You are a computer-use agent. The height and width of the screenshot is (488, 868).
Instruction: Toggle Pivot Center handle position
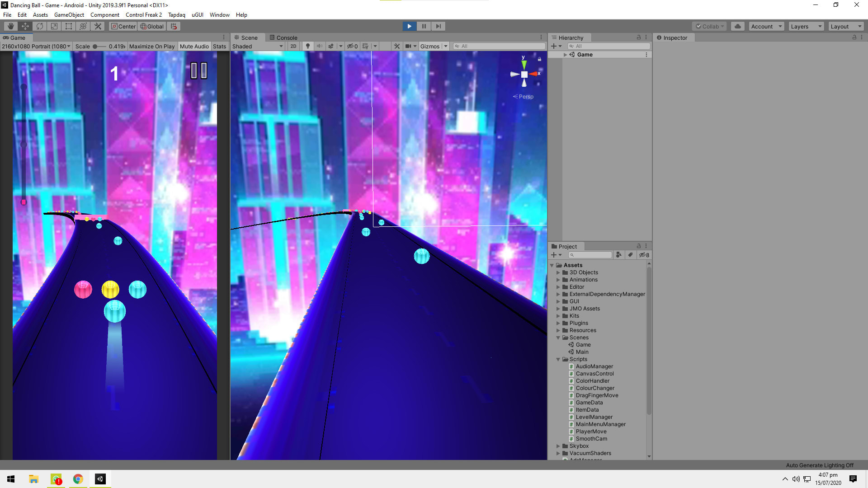(123, 26)
